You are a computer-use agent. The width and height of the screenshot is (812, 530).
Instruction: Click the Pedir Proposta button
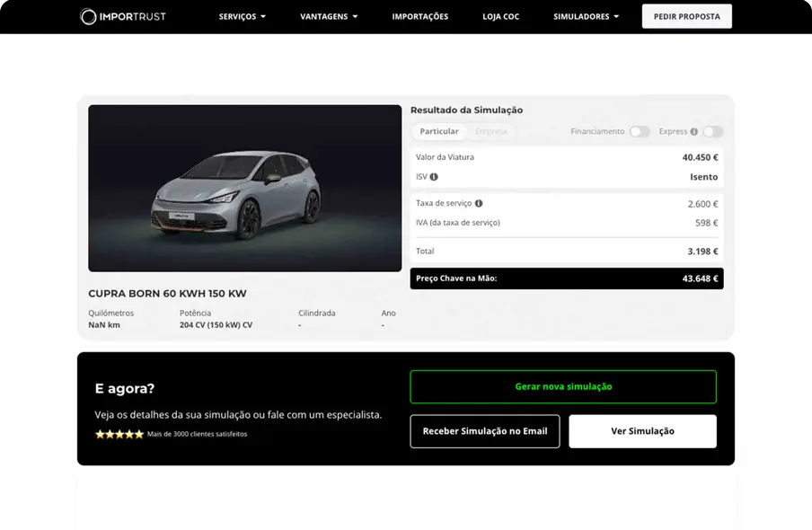686,16
